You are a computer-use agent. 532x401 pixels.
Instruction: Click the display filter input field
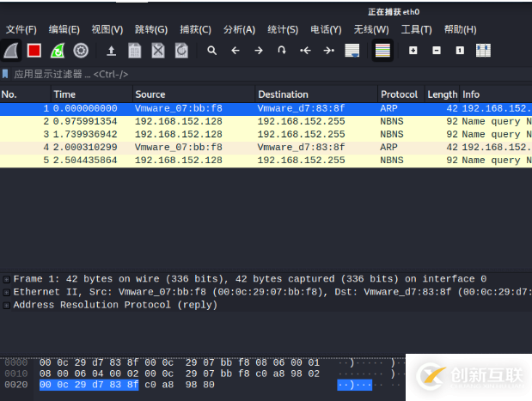tap(258, 75)
